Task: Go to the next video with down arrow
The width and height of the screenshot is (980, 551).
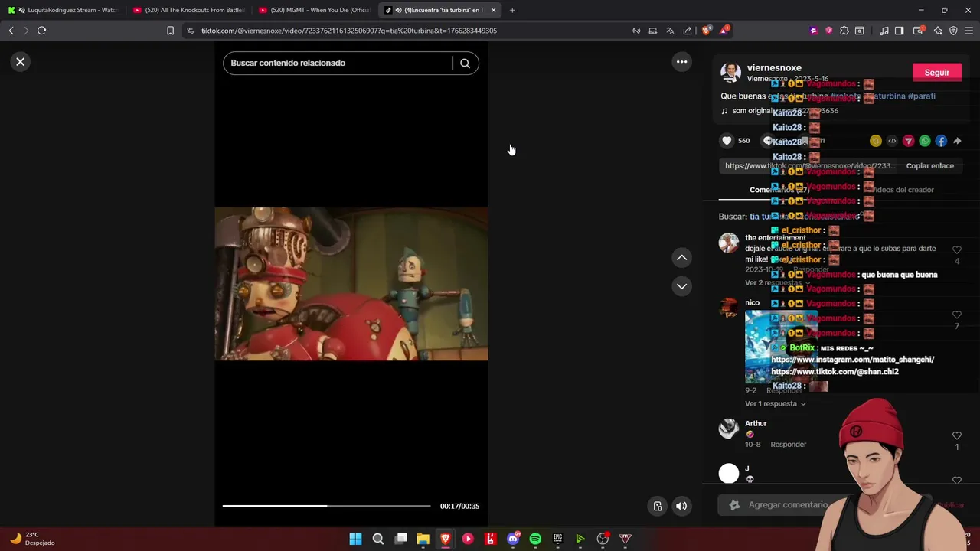Action: coord(681,286)
